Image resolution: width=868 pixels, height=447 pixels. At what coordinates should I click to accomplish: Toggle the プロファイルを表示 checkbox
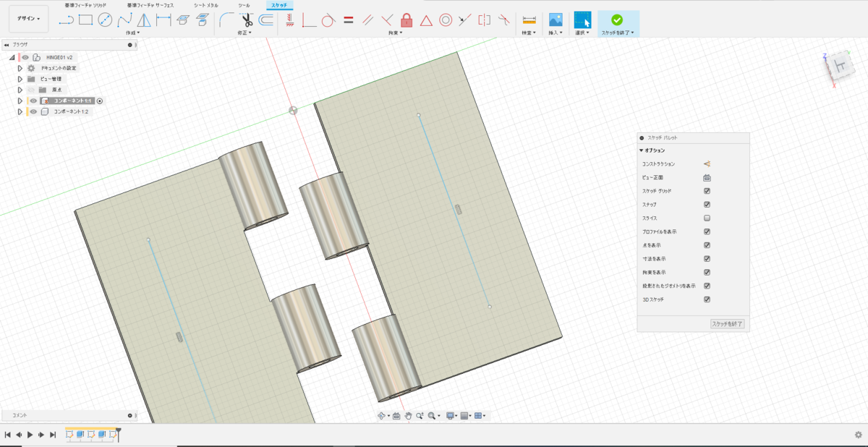[707, 231]
